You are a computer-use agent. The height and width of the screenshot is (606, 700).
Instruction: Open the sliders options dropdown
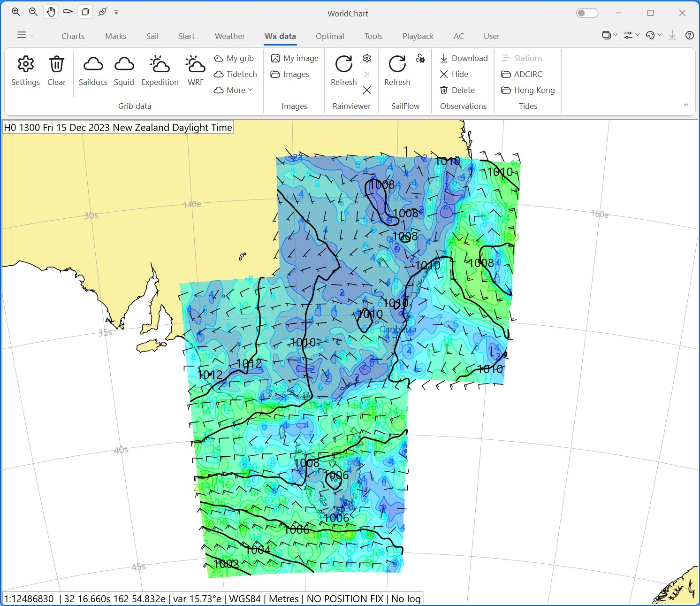tap(632, 35)
